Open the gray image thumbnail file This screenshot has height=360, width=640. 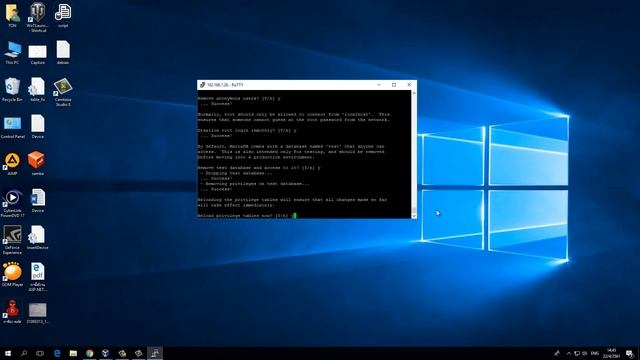point(38,313)
